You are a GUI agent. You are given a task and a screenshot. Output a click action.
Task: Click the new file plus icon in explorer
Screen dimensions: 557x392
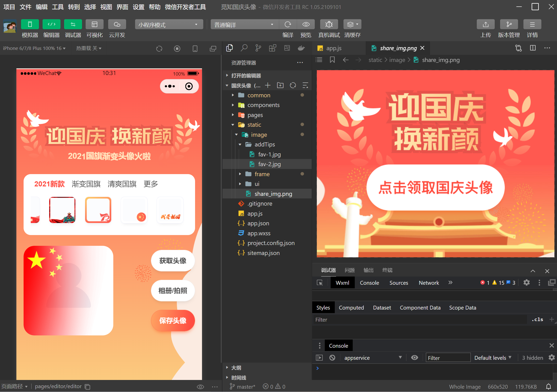(268, 85)
